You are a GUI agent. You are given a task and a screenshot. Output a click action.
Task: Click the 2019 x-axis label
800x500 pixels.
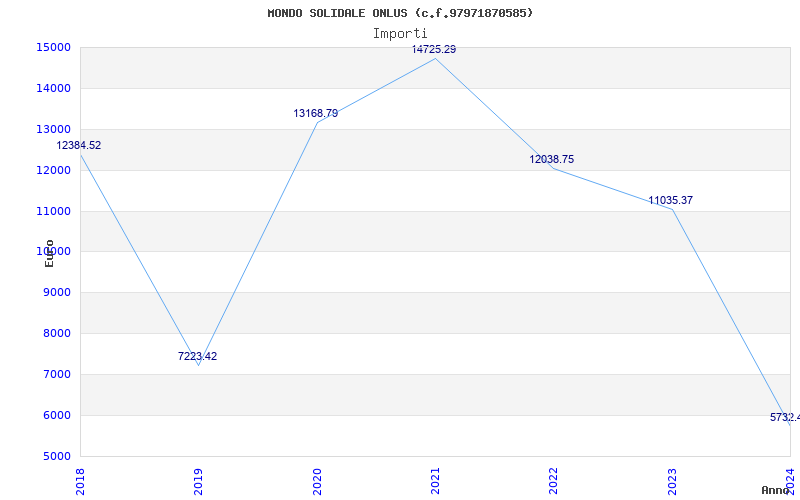tap(198, 482)
